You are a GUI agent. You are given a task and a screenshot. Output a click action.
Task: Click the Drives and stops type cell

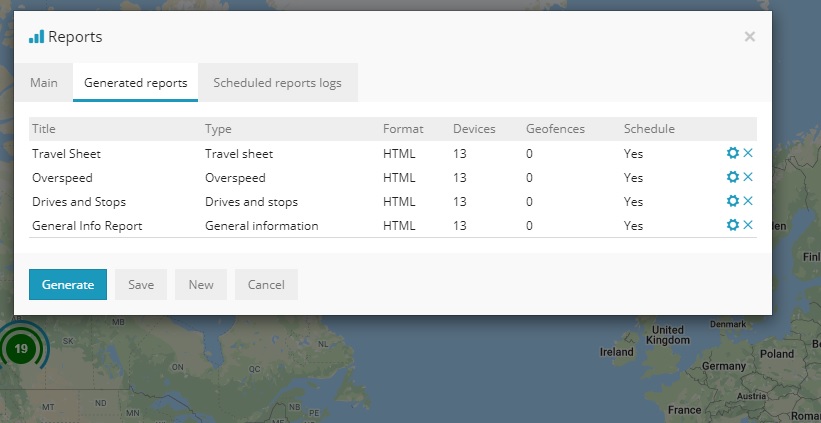pos(251,202)
